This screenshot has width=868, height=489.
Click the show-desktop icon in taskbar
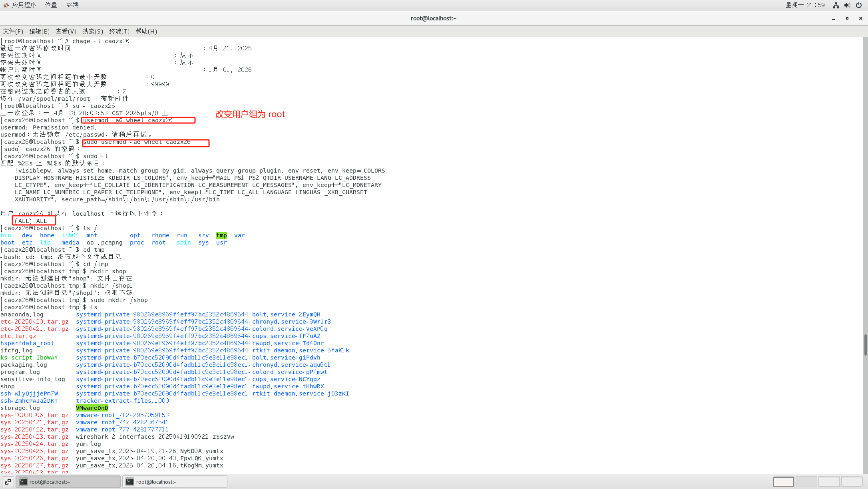[x=8, y=482]
